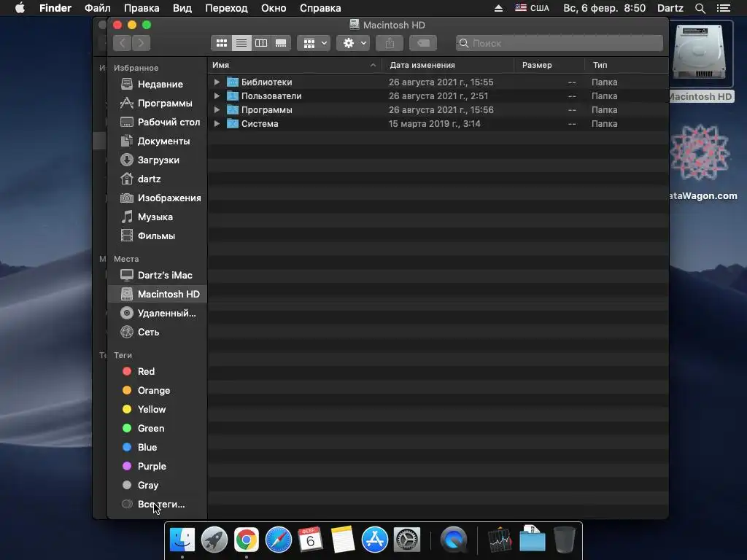
Task: Go forward with the right arrow button
Action: 141,43
